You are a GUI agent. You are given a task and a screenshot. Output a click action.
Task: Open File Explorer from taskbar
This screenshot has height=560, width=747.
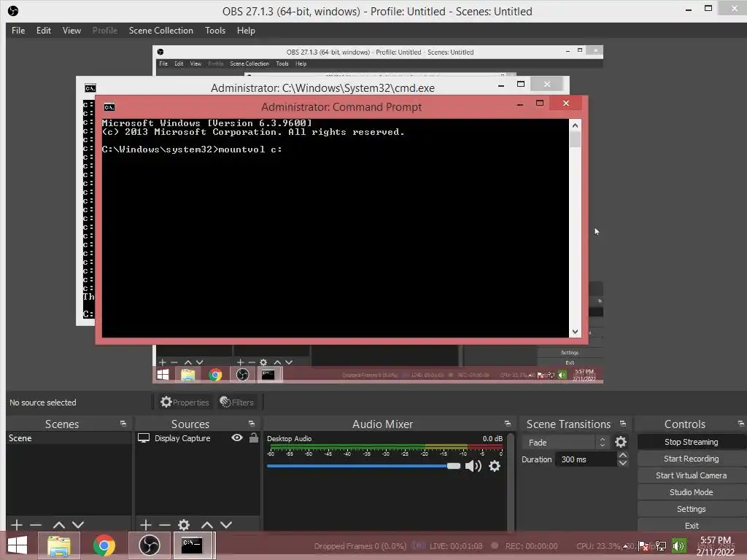(x=59, y=545)
